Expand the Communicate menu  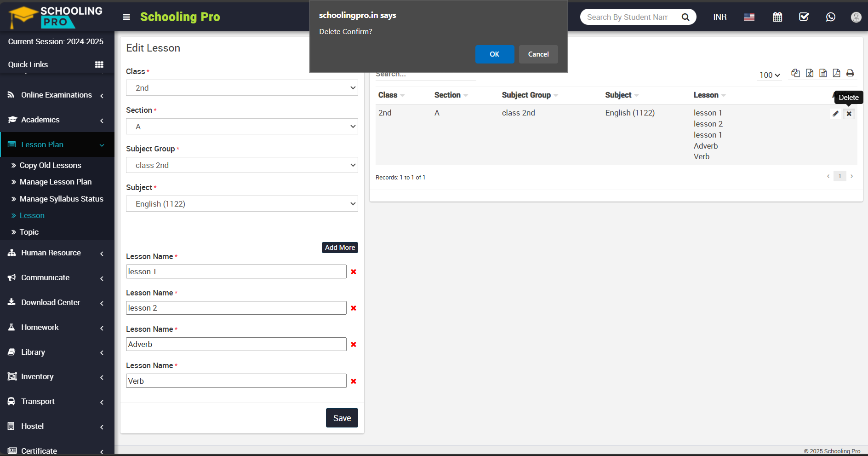coord(57,277)
